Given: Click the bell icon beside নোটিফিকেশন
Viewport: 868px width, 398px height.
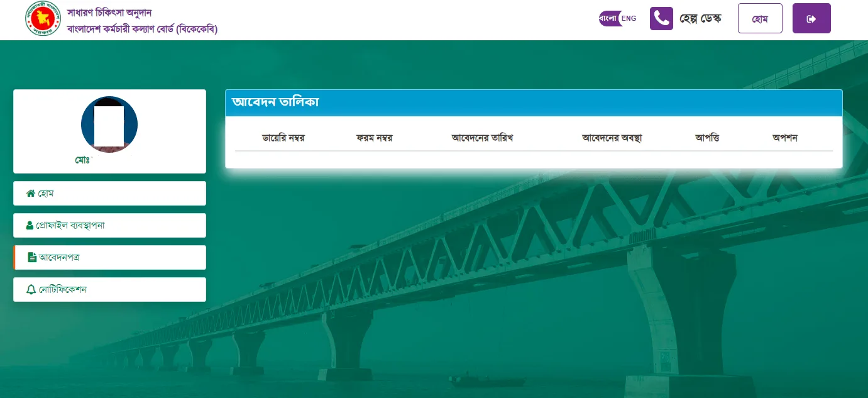Looking at the screenshot, I should 31,289.
